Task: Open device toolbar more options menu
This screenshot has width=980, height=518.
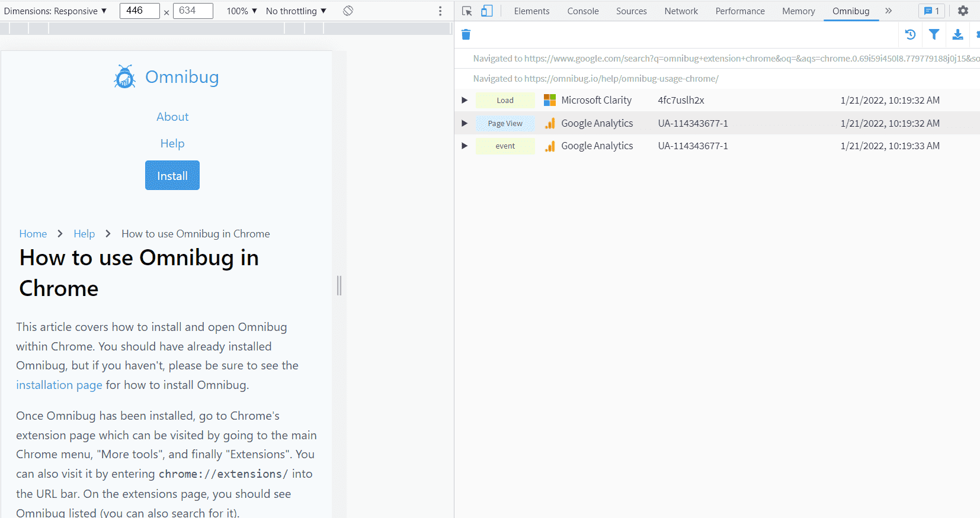Action: 440,11
